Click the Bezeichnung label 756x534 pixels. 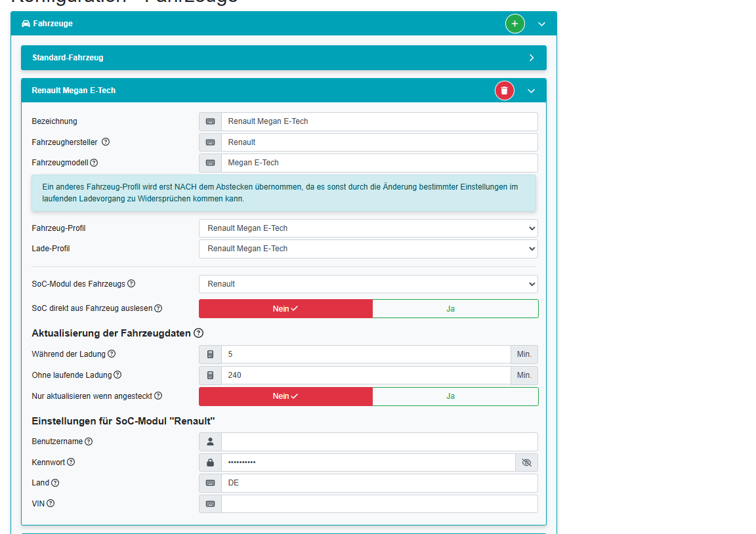point(54,121)
